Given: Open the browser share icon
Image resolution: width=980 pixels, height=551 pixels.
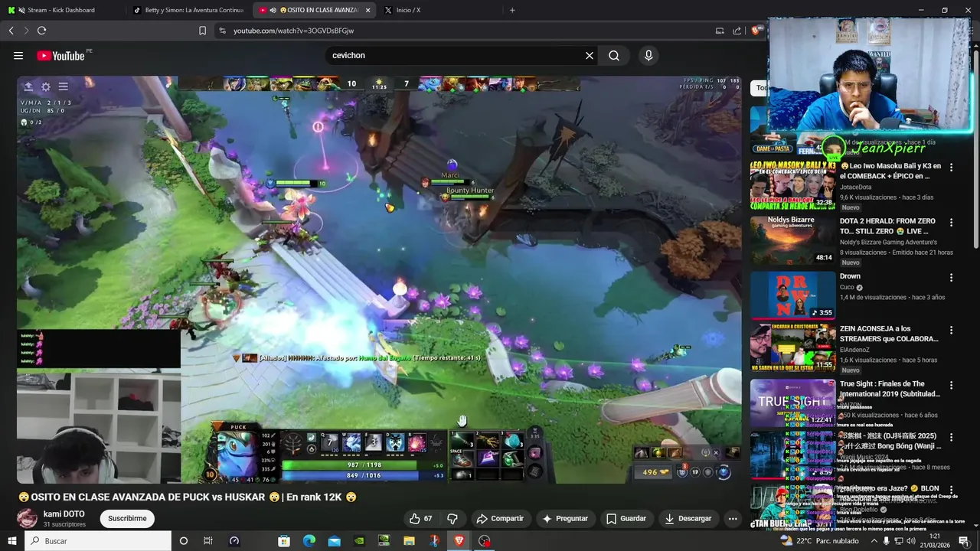Looking at the screenshot, I should pos(737,31).
